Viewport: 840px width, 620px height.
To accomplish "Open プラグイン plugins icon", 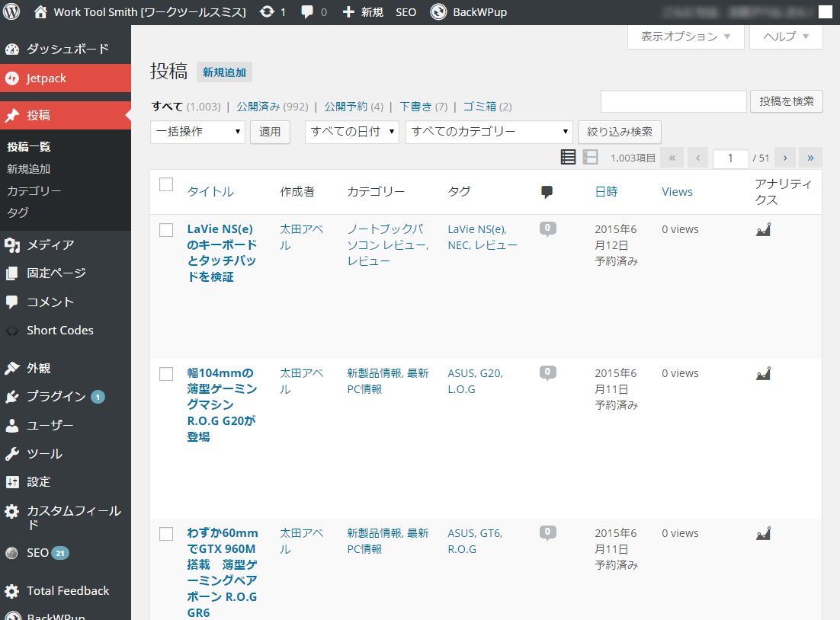I will 11,397.
